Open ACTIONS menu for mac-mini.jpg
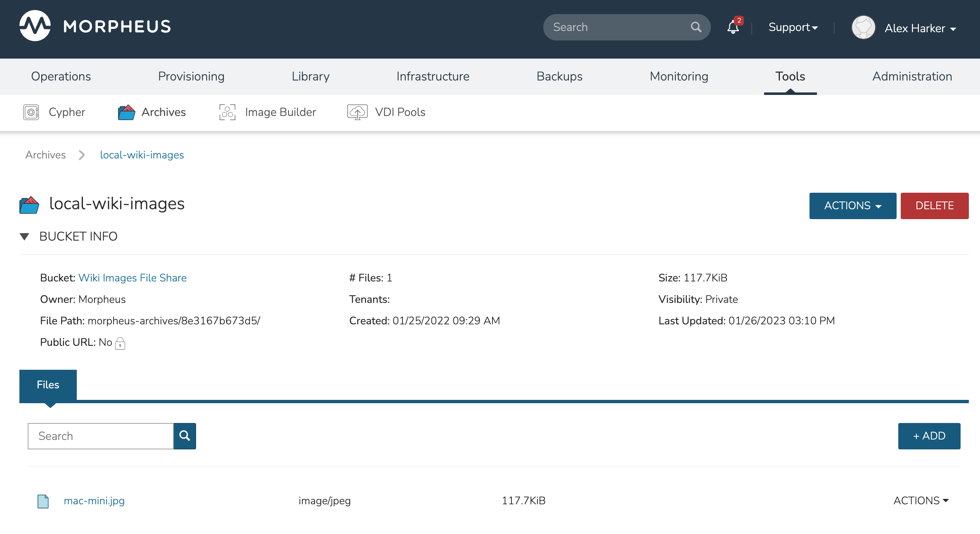The width and height of the screenshot is (980, 534). point(921,501)
